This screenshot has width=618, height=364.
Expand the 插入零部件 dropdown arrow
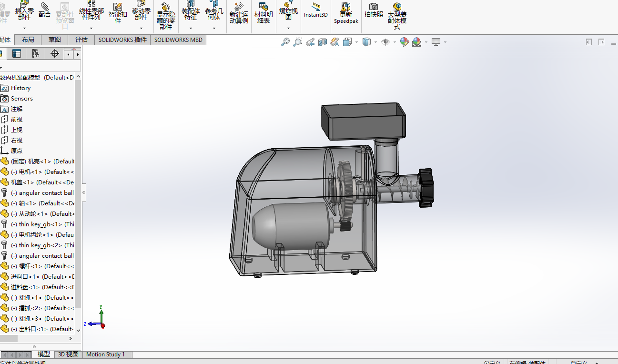pos(24,28)
